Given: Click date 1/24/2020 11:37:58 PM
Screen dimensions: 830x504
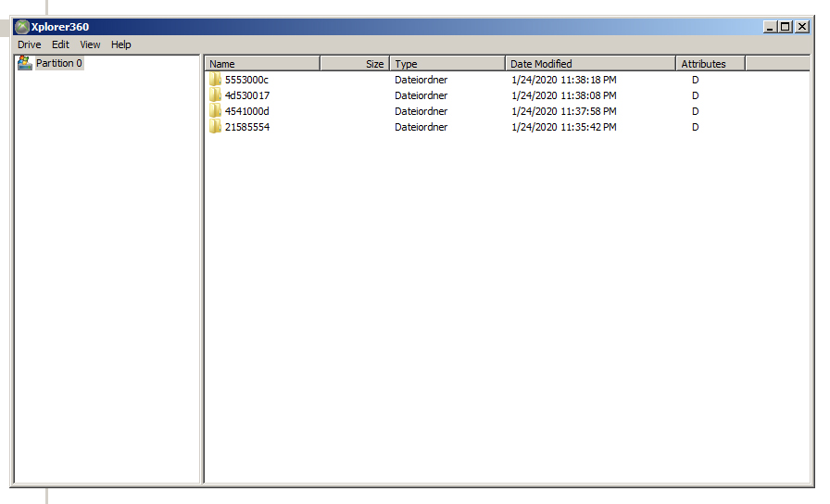Looking at the screenshot, I should [x=564, y=112].
